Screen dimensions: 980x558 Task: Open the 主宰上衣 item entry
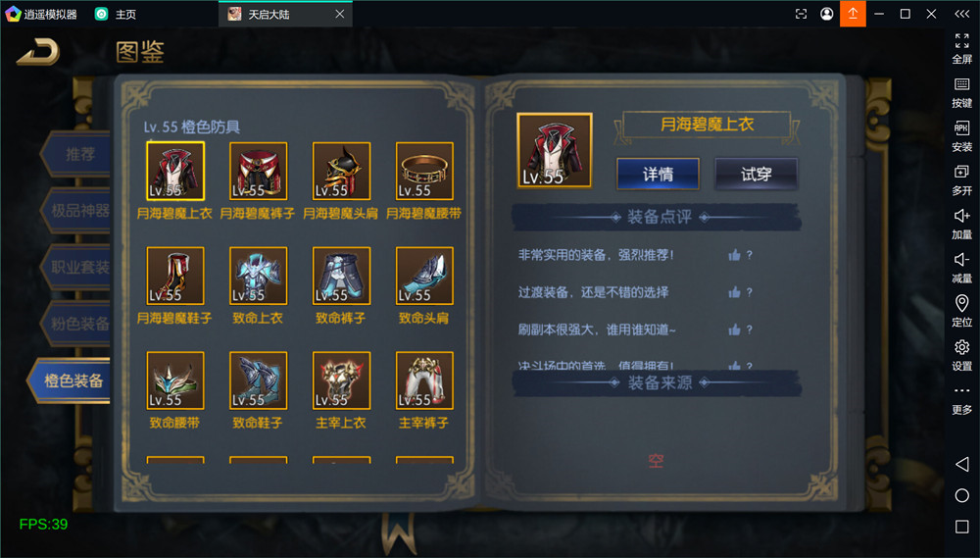coord(341,380)
